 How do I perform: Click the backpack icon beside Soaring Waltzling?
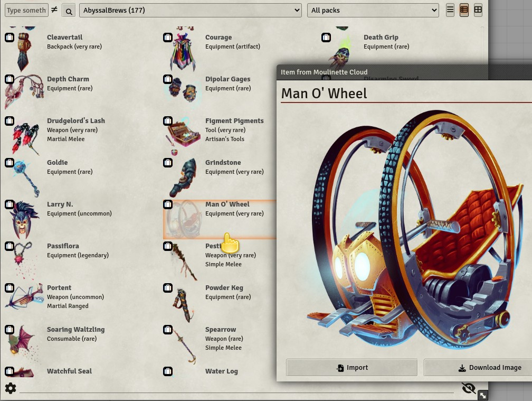[9, 330]
